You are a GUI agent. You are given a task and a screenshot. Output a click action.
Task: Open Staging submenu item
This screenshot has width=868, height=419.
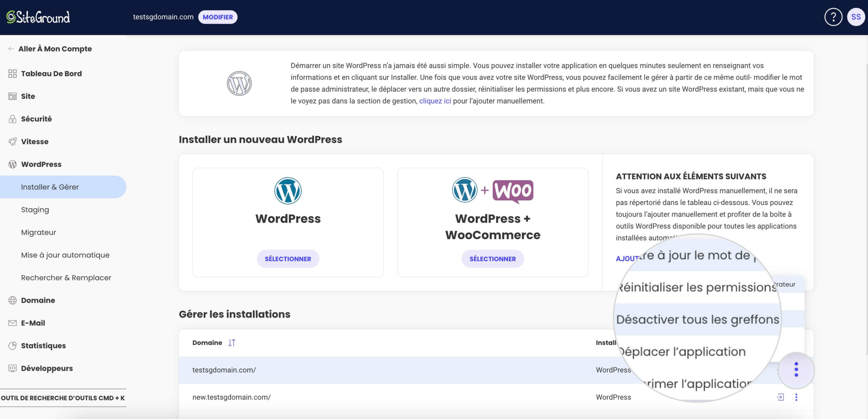coord(35,210)
